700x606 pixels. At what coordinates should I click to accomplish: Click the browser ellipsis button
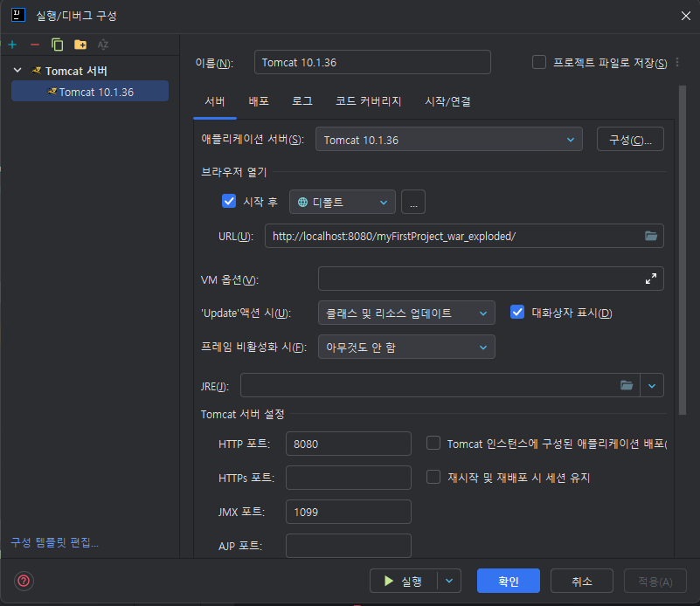(x=413, y=202)
